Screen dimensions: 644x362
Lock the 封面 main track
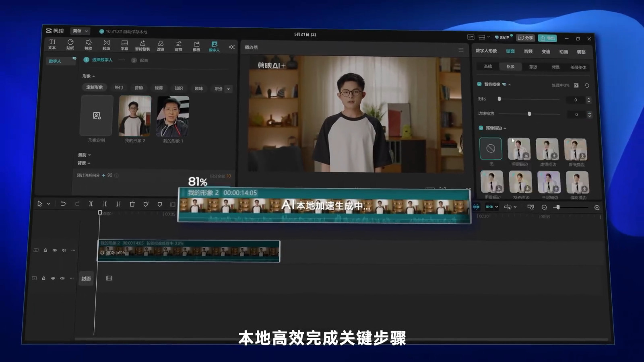tap(43, 278)
